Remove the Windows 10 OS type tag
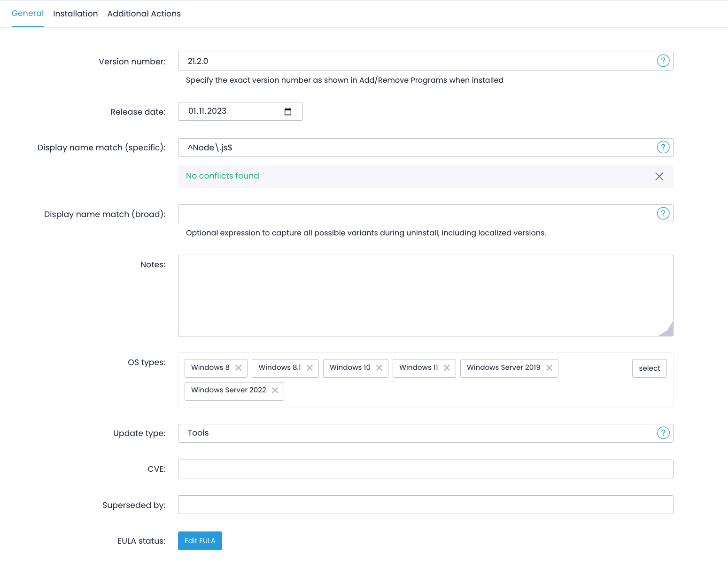The image size is (728, 562). (x=379, y=368)
